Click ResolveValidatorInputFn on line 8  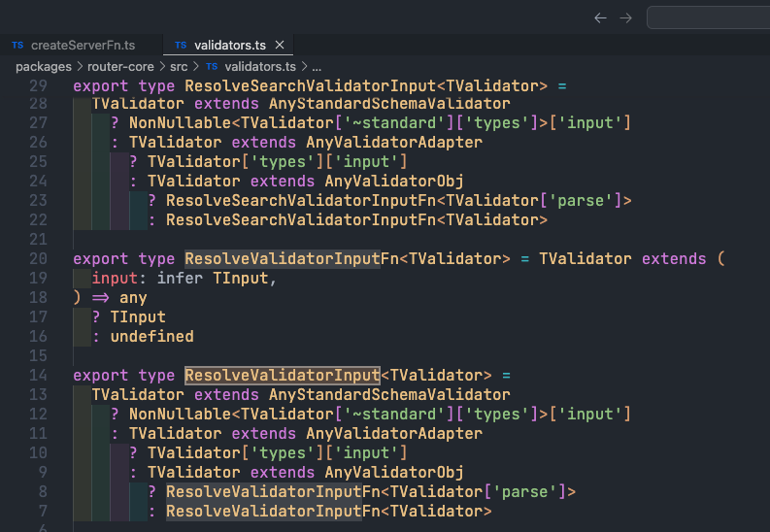273,492
